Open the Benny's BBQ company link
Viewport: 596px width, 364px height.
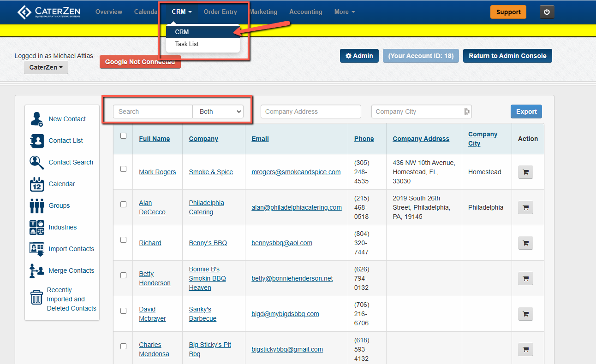(x=208, y=243)
